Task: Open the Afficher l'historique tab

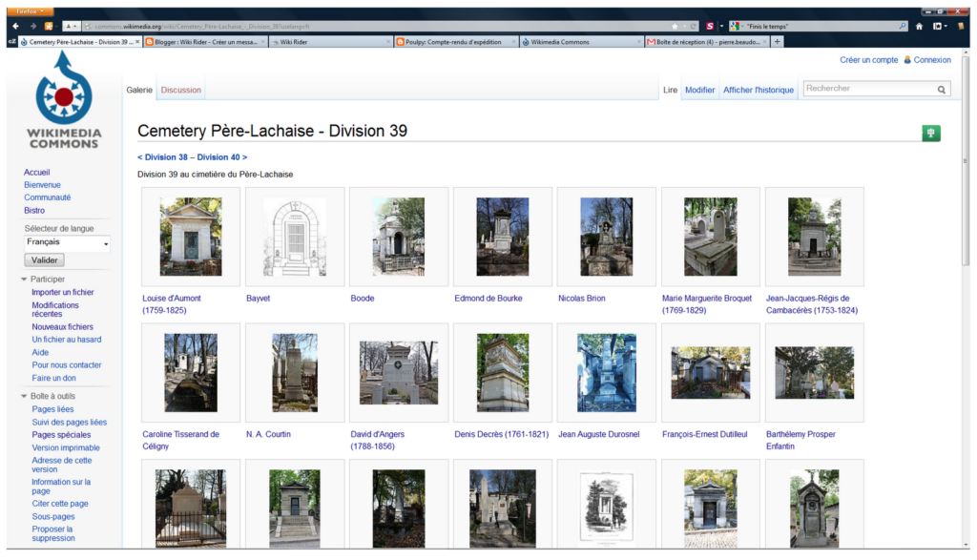Action: click(758, 90)
